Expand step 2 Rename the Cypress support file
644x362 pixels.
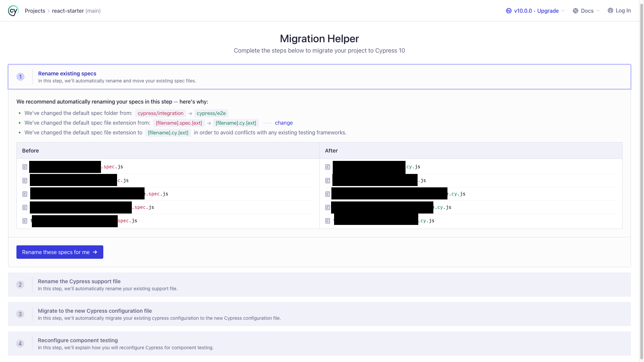[x=79, y=281]
